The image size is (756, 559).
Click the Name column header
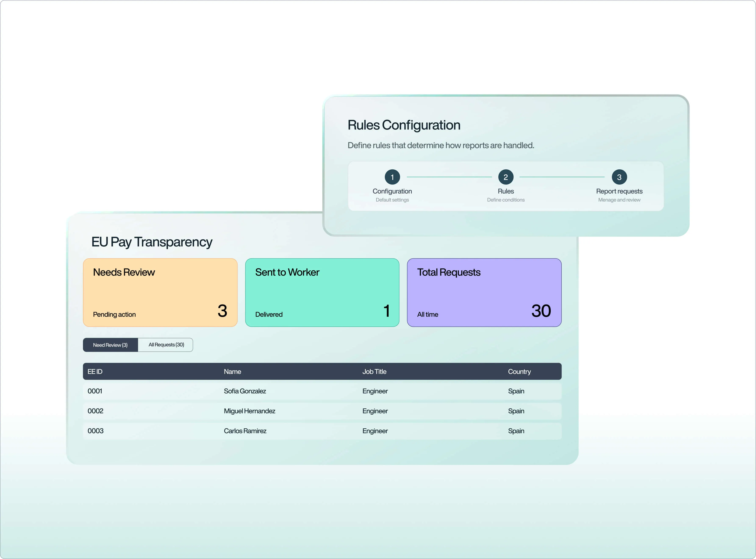click(x=233, y=372)
